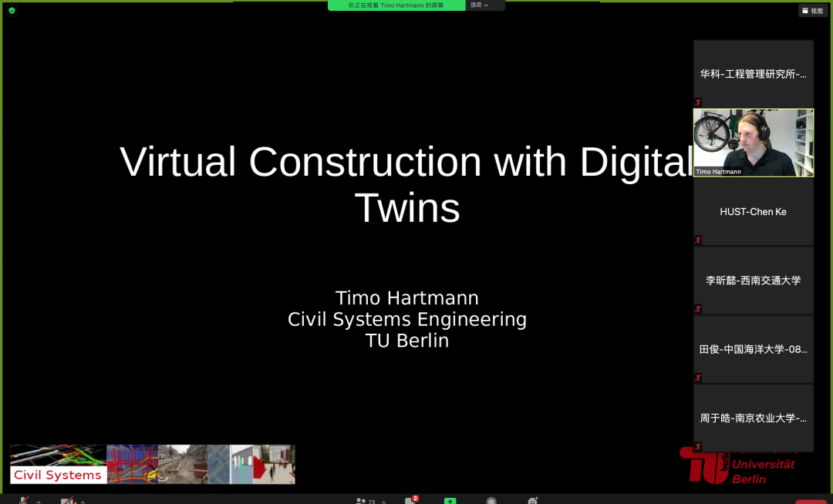This screenshot has height=504, width=833.
Task: Click muted mic icon on 田俊-中国海洋大学 tile
Action: coord(698,378)
